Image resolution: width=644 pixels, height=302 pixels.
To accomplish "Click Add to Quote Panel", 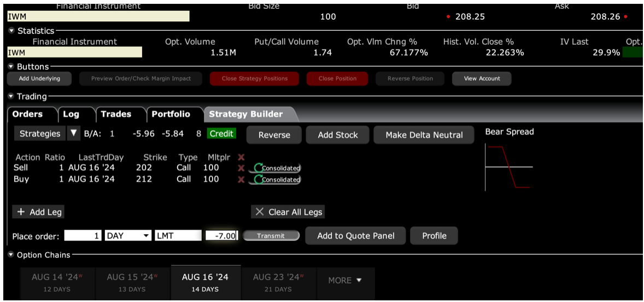I will click(x=355, y=236).
